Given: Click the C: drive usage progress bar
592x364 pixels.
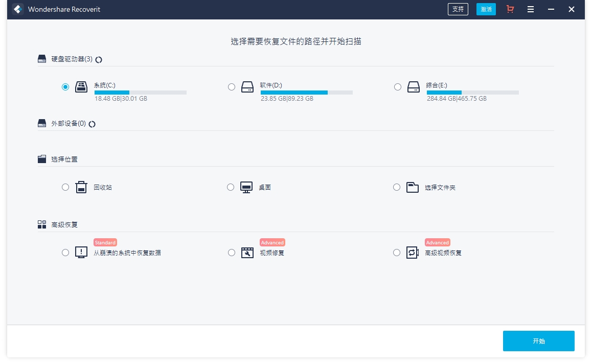Looking at the screenshot, I should [x=140, y=93].
